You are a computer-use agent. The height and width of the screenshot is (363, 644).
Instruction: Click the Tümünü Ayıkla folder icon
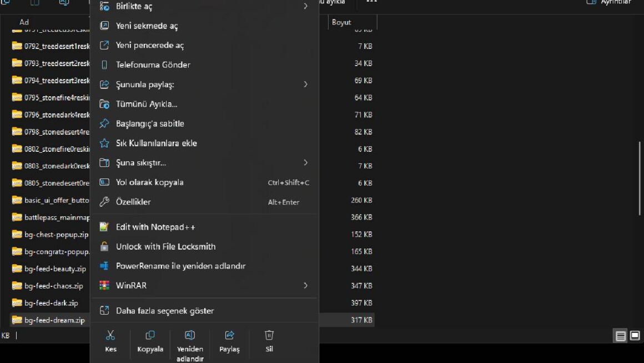[x=104, y=104]
